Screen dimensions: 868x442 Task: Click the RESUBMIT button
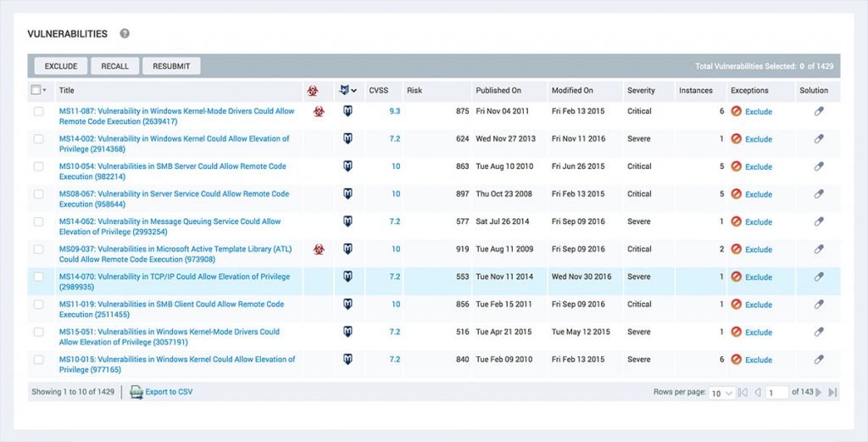[x=171, y=66]
